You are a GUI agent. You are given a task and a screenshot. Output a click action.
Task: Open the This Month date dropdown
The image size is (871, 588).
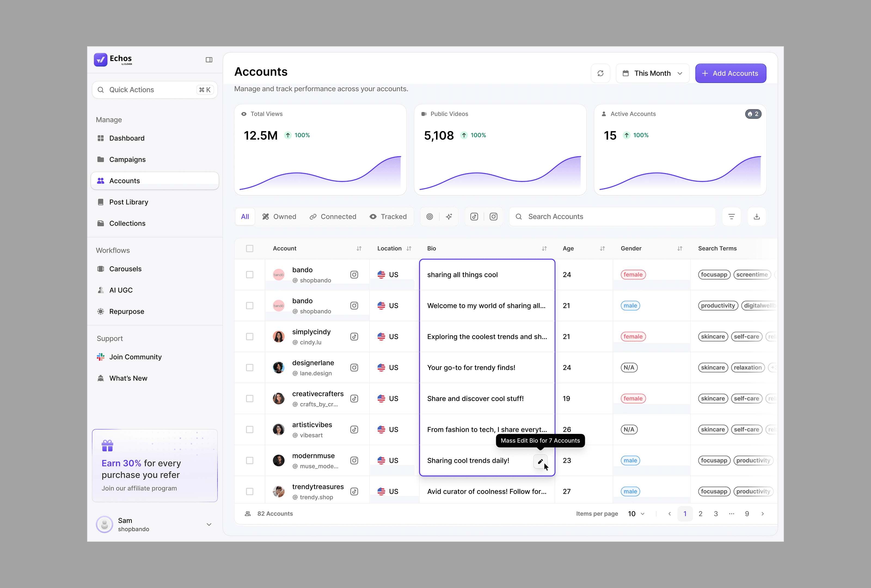[652, 73]
